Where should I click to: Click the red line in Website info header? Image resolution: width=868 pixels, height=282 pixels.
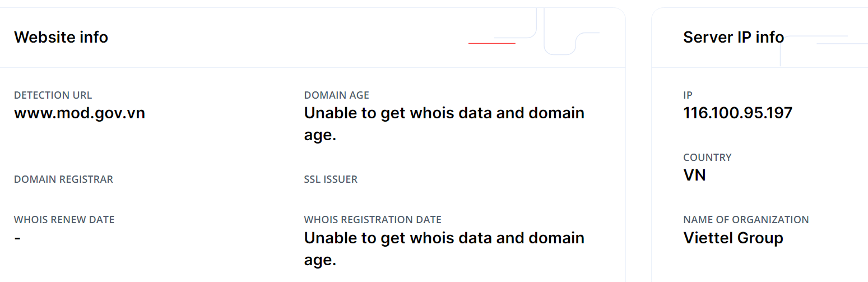[491, 43]
